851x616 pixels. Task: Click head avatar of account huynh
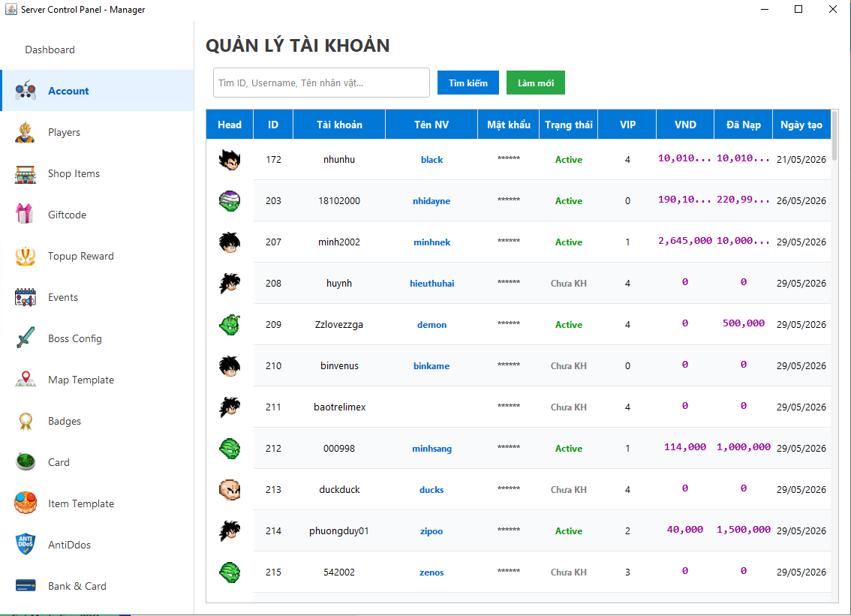(x=230, y=284)
